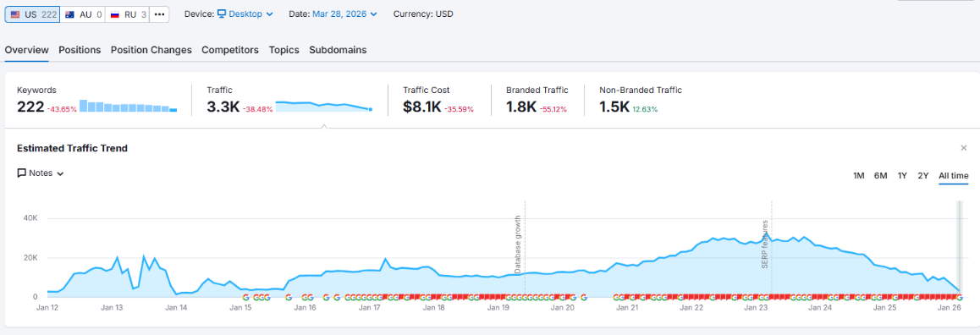This screenshot has width=980, height=335.
Task: Click the Non-Branded Traffic value 1.5K
Action: 614,107
